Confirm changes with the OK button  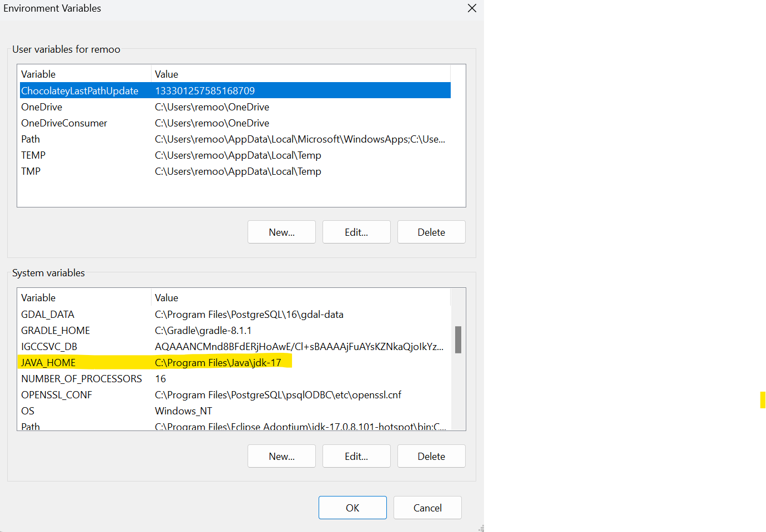(352, 508)
